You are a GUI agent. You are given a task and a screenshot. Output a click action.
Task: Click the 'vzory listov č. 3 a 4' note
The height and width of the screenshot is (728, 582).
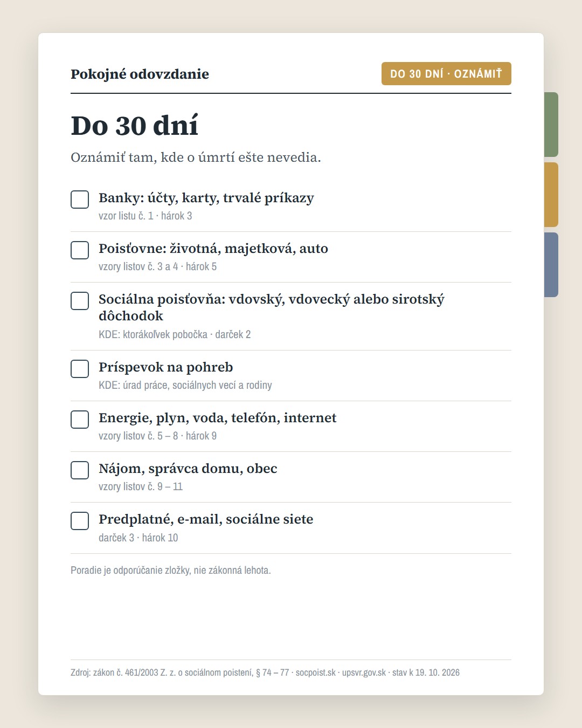pyautogui.click(x=138, y=266)
